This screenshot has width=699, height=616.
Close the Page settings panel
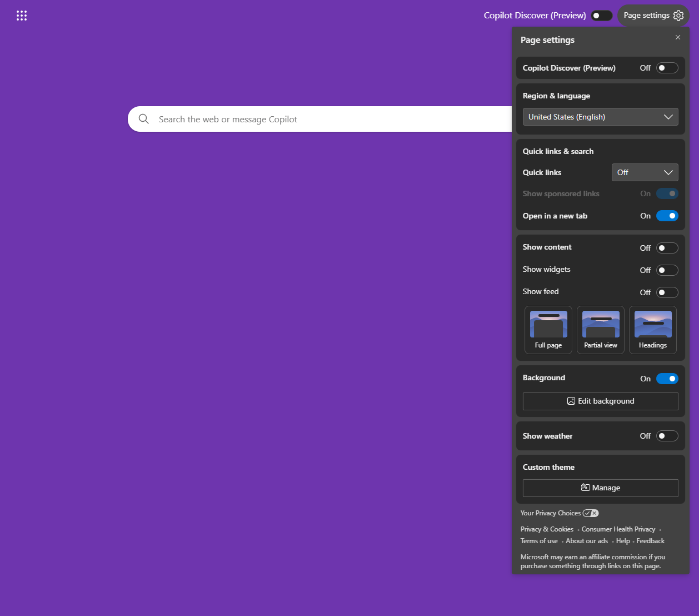[x=677, y=37]
